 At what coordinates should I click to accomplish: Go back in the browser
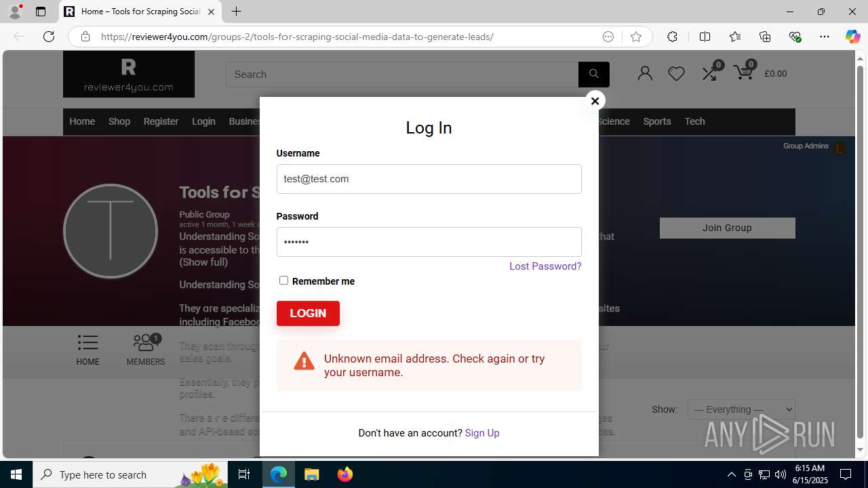point(19,37)
